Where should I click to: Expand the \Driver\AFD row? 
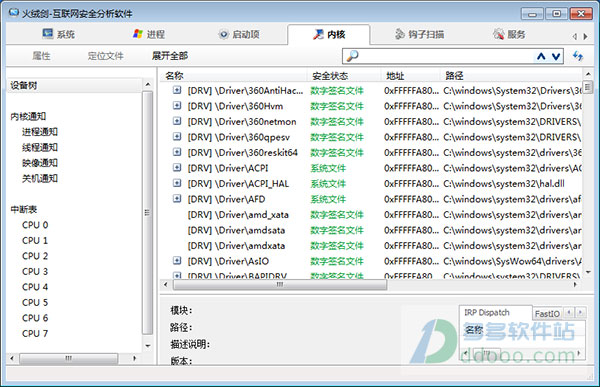(177, 198)
